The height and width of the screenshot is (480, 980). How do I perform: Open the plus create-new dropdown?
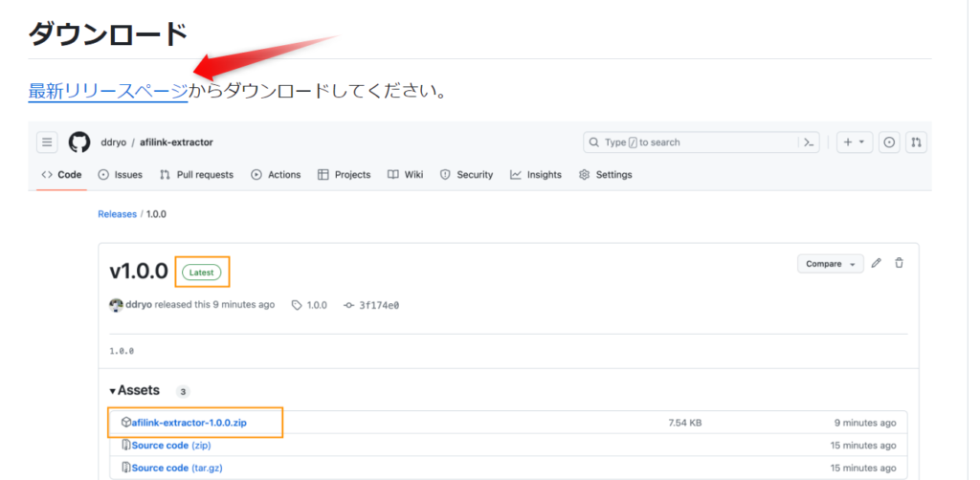[854, 142]
